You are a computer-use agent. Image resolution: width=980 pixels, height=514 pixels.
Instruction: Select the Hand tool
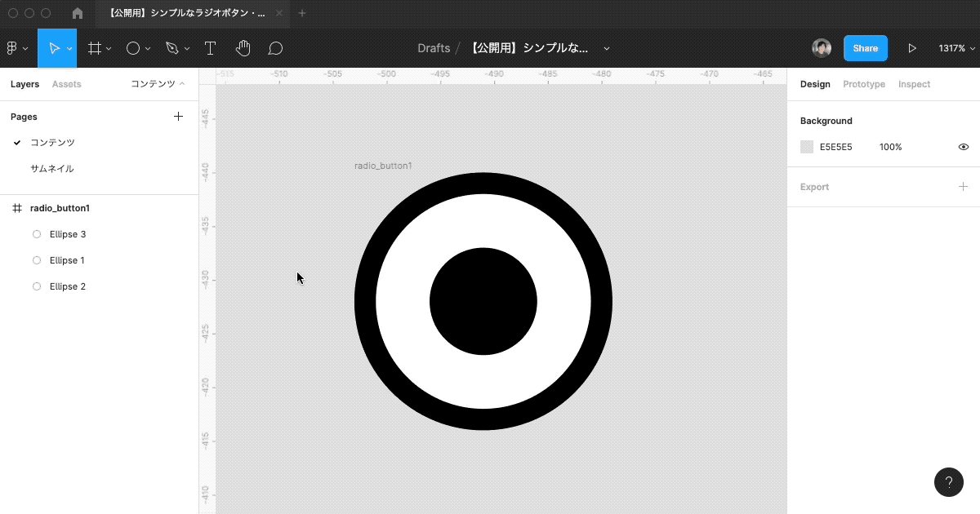(243, 47)
